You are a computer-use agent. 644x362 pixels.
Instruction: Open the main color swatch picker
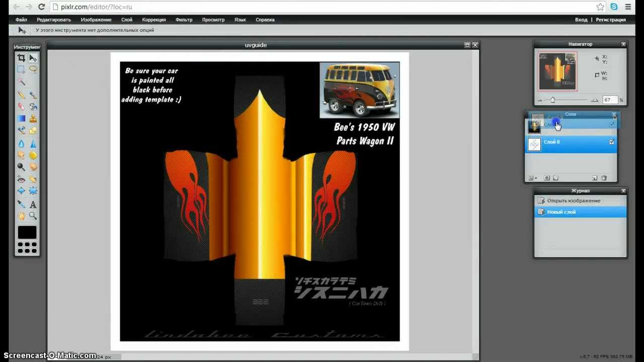coord(27,232)
